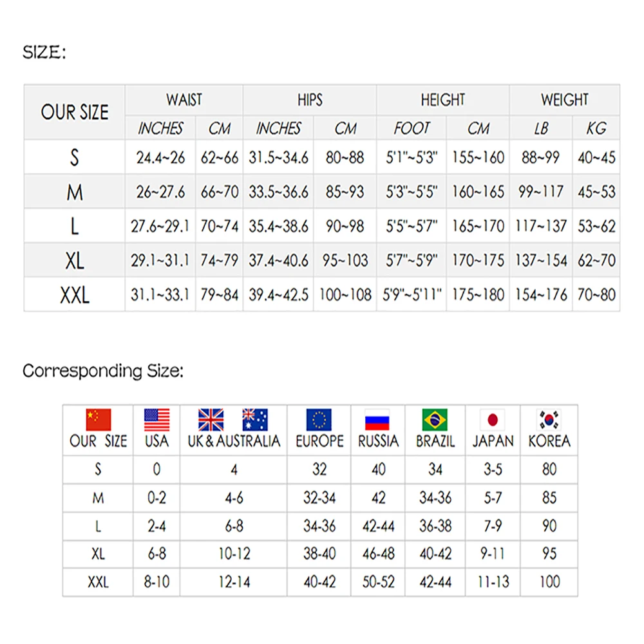The height and width of the screenshot is (644, 644).
Task: Click the South Korea flag icon
Action: (x=549, y=420)
